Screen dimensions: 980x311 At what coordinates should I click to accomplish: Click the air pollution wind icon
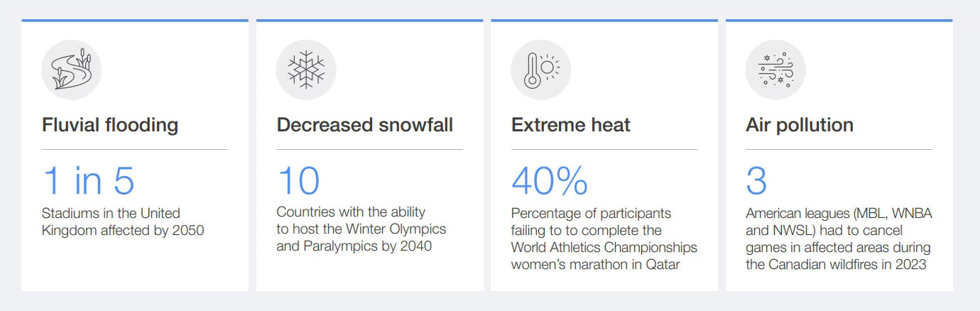pyautogui.click(x=775, y=70)
